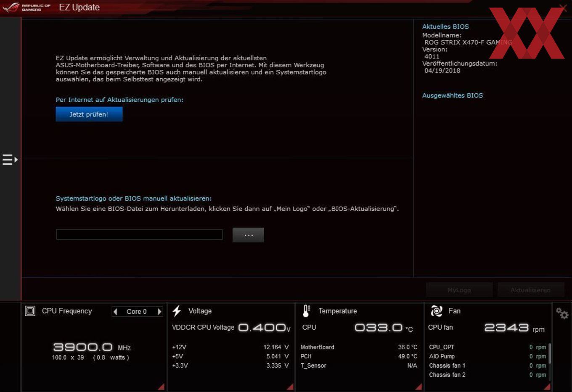The width and height of the screenshot is (572, 392).
Task: Click the EZ Update title text
Action: (79, 7)
